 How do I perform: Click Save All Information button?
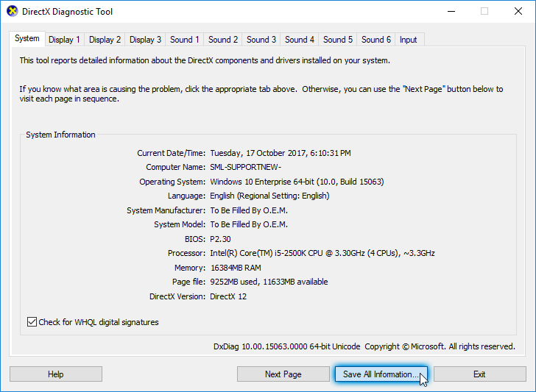[x=381, y=374]
